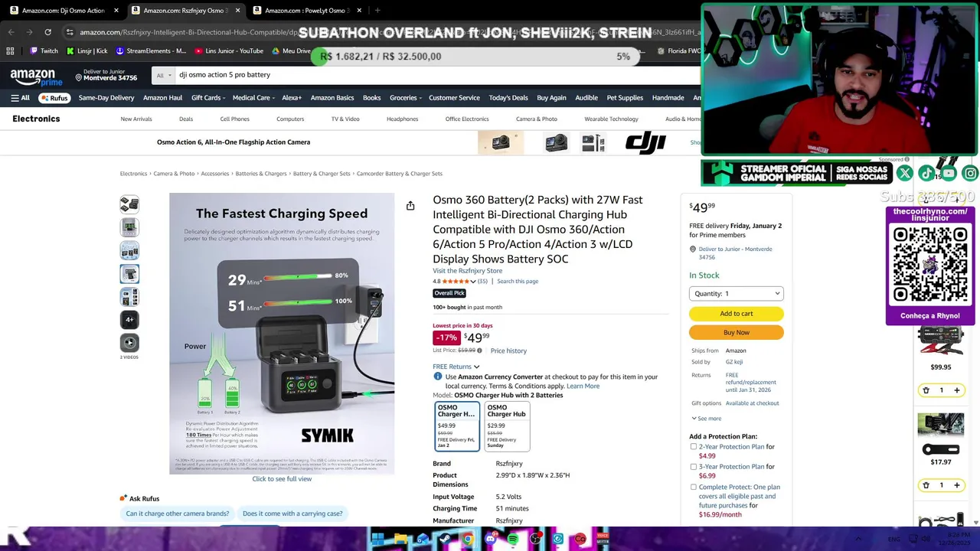Share this product with the share icon

coord(410,206)
